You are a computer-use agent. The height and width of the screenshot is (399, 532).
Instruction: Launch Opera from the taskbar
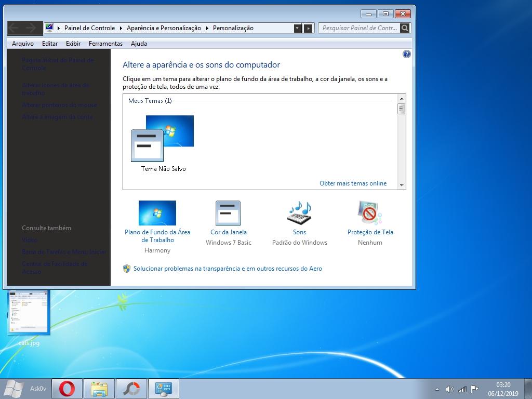(67, 389)
